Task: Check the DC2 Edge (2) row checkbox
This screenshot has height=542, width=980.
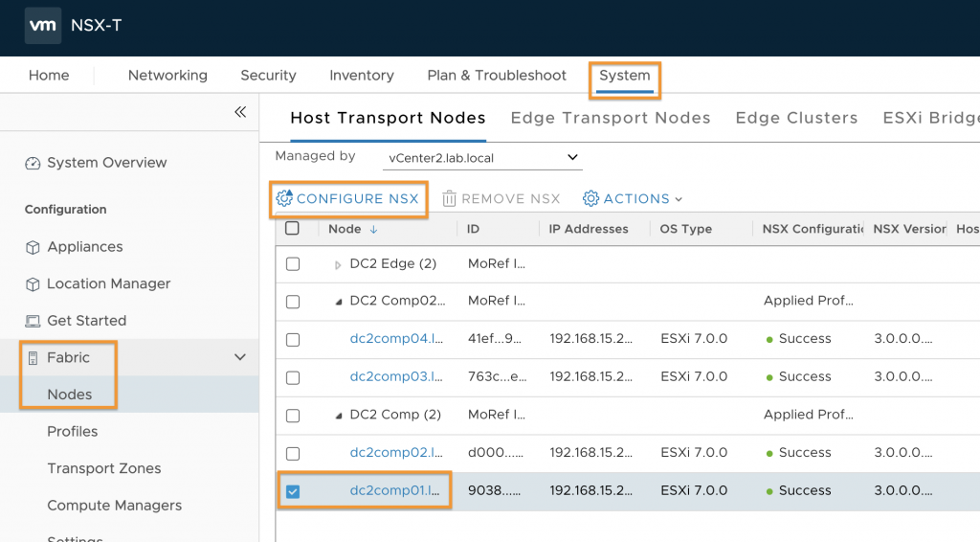Action: (x=293, y=263)
